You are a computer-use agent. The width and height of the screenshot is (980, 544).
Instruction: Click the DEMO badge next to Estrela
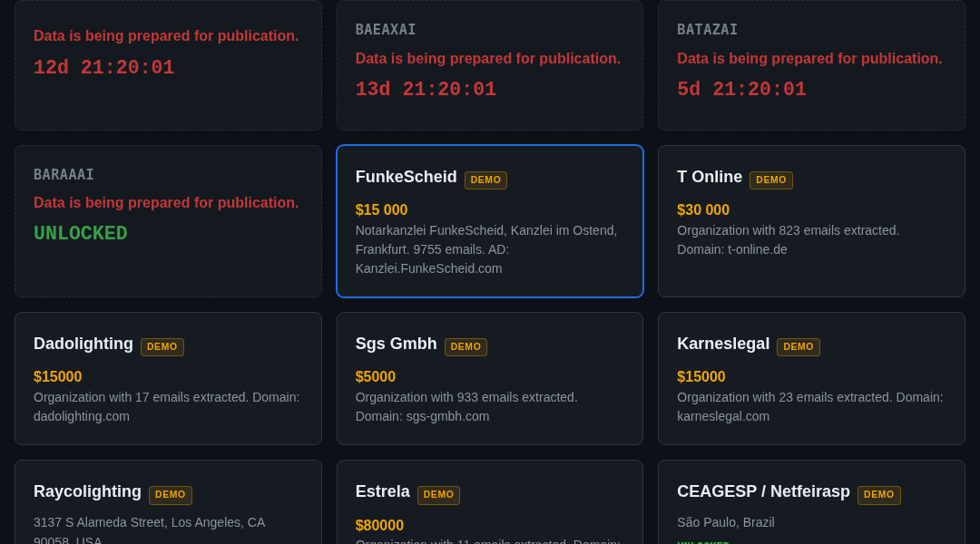pyautogui.click(x=438, y=495)
